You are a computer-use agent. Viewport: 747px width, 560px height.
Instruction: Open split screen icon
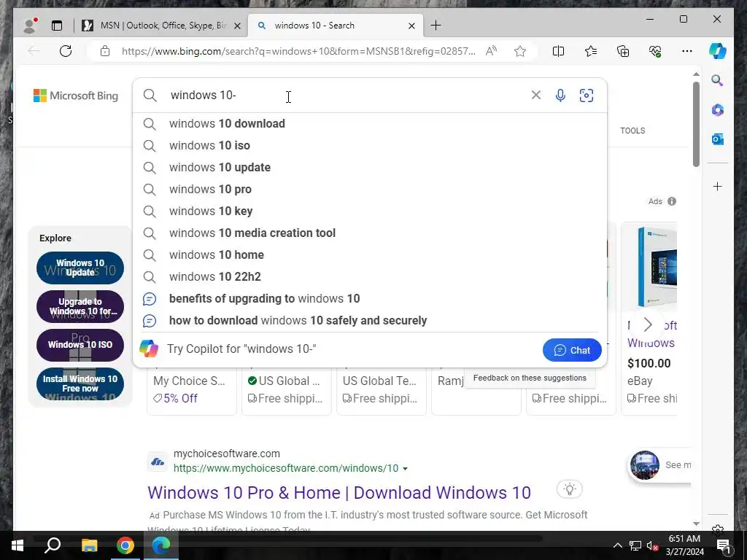tap(558, 51)
